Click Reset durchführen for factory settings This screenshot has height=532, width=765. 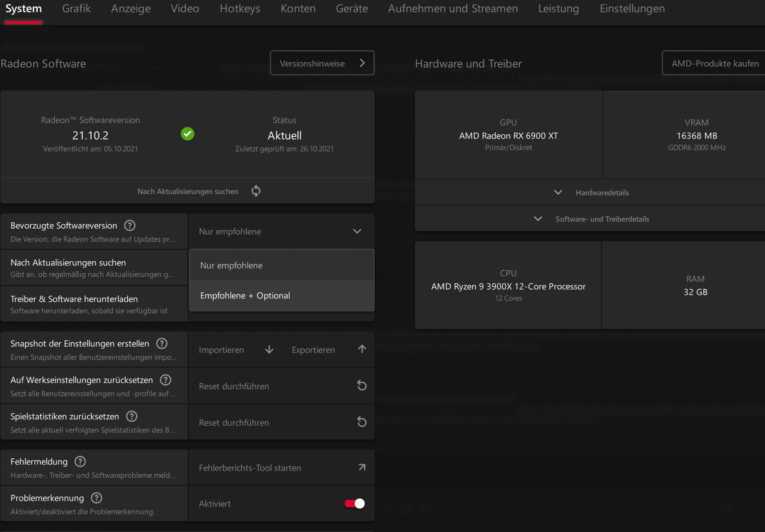[x=234, y=386]
